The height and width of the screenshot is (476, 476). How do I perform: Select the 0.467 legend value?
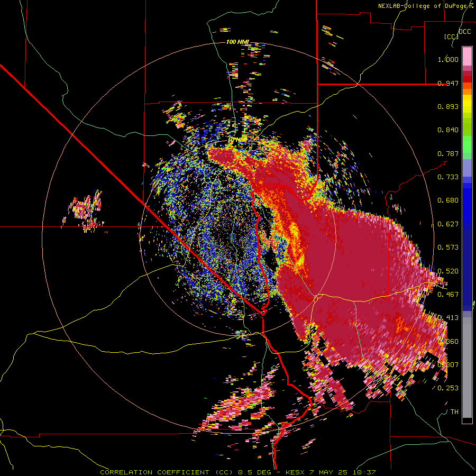tap(448, 294)
